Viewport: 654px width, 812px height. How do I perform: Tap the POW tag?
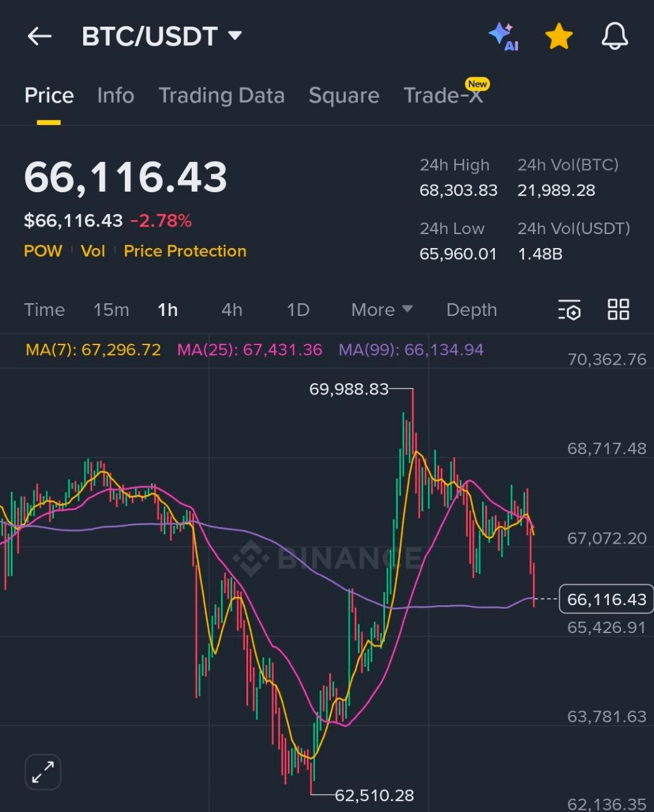click(x=43, y=251)
